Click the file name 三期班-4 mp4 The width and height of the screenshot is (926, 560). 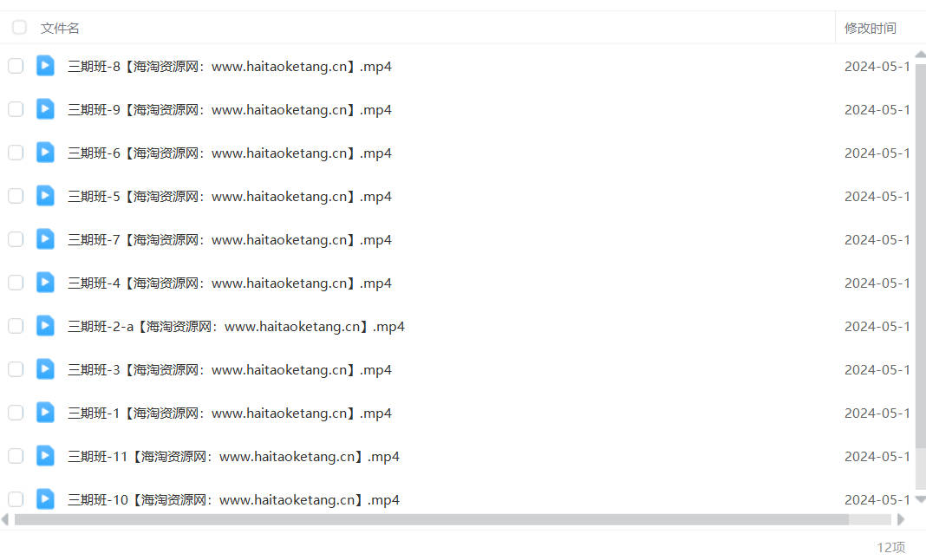click(x=229, y=283)
